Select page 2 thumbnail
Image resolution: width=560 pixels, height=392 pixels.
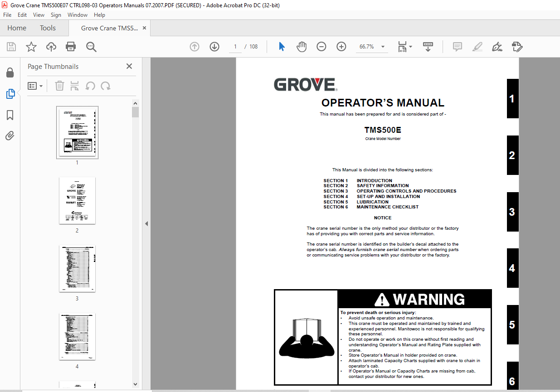[77, 200]
